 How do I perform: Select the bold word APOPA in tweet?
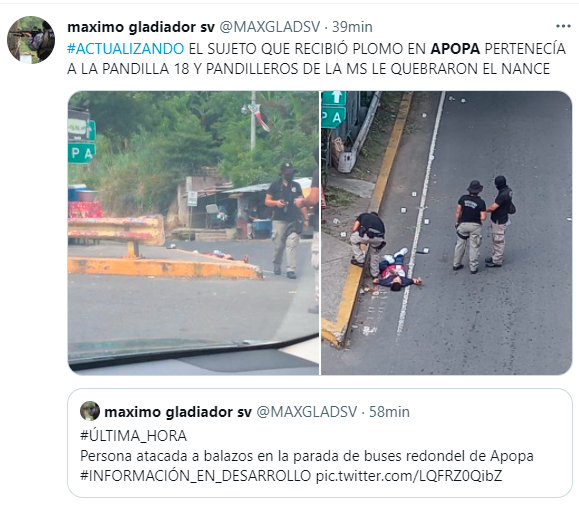pyautogui.click(x=455, y=49)
